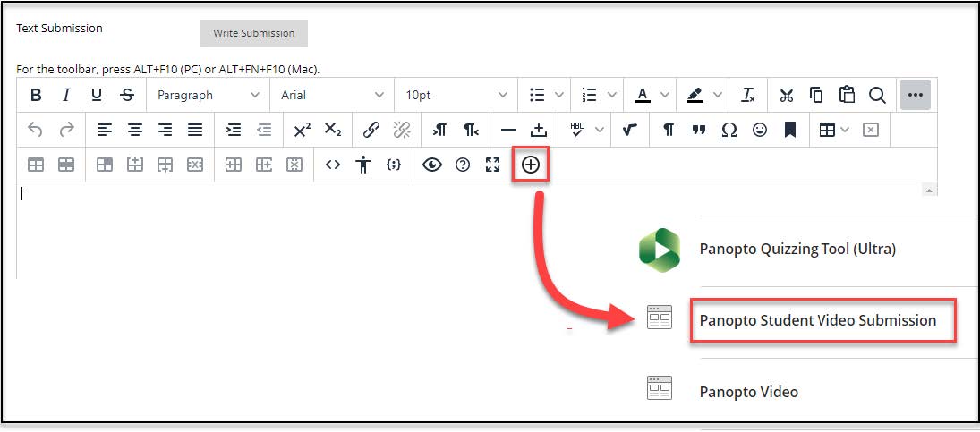Open HTML source code view
980x432 pixels.
(333, 165)
